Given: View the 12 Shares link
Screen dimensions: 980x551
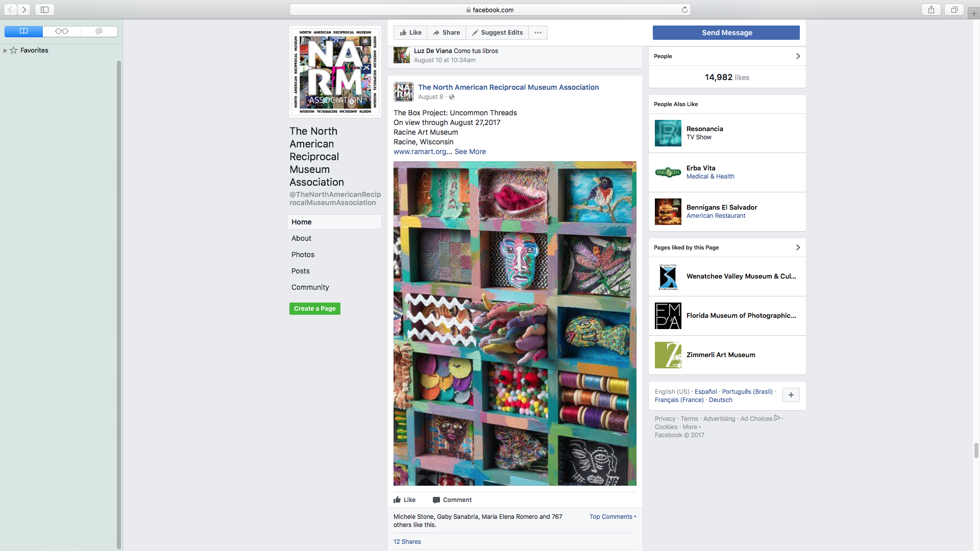Looking at the screenshot, I should [407, 542].
